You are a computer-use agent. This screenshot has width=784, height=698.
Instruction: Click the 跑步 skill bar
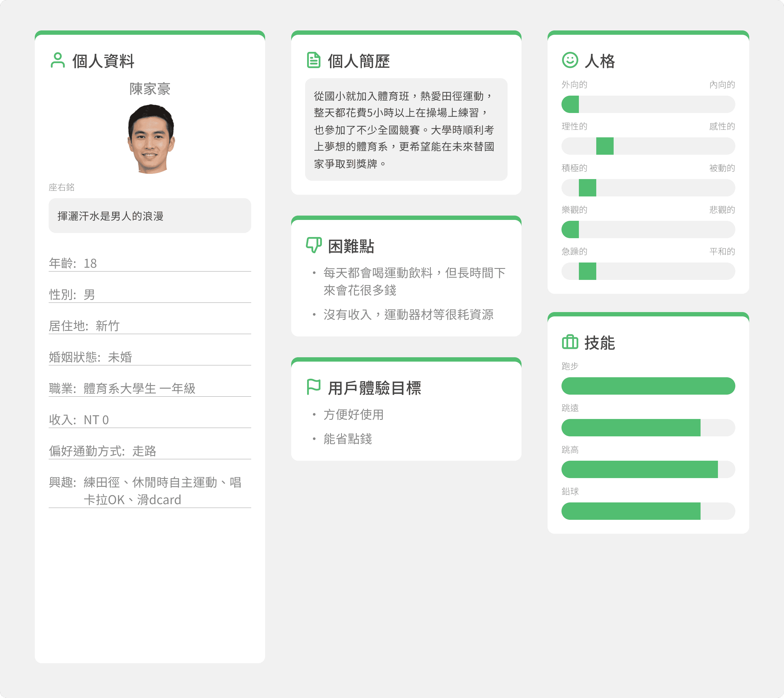click(x=648, y=386)
